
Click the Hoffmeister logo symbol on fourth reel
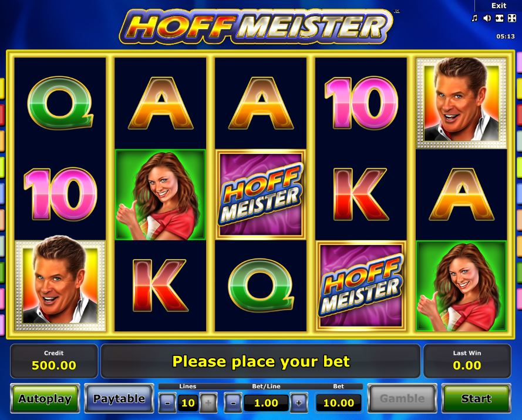[x=361, y=285]
